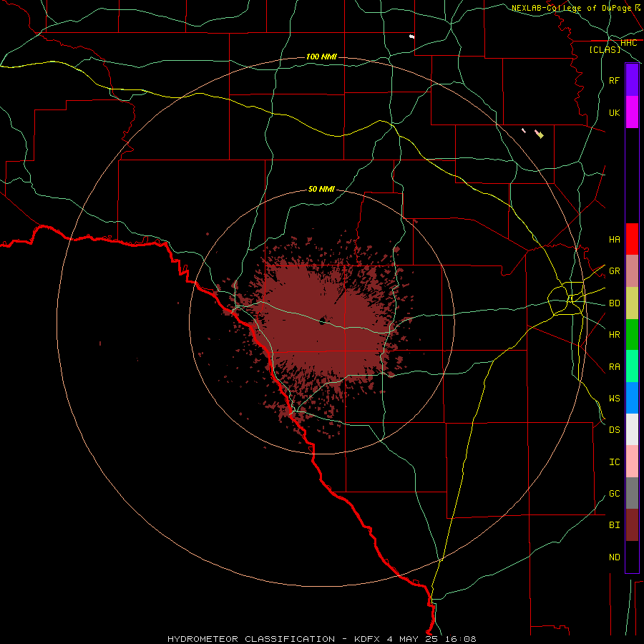This screenshot has width=644, height=644.
Task: Click the 'HA' legend label
Action: click(x=614, y=239)
